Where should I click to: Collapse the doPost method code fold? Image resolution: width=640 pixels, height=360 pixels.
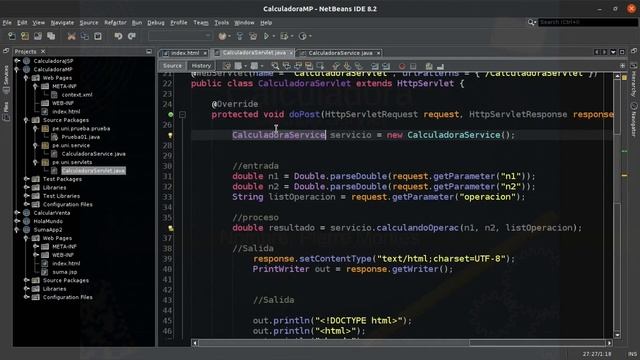[x=182, y=115]
